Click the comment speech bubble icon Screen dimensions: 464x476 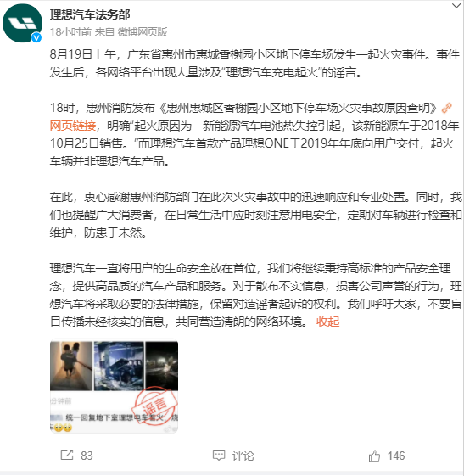219,456
